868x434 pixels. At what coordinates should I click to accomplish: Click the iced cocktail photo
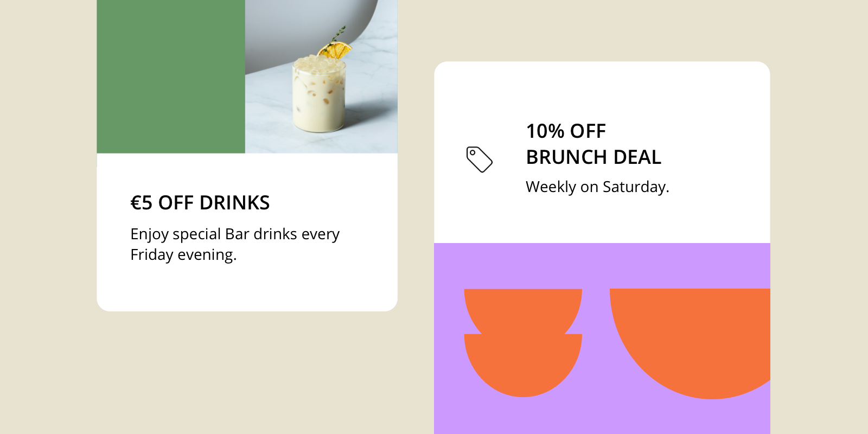pyautogui.click(x=321, y=76)
